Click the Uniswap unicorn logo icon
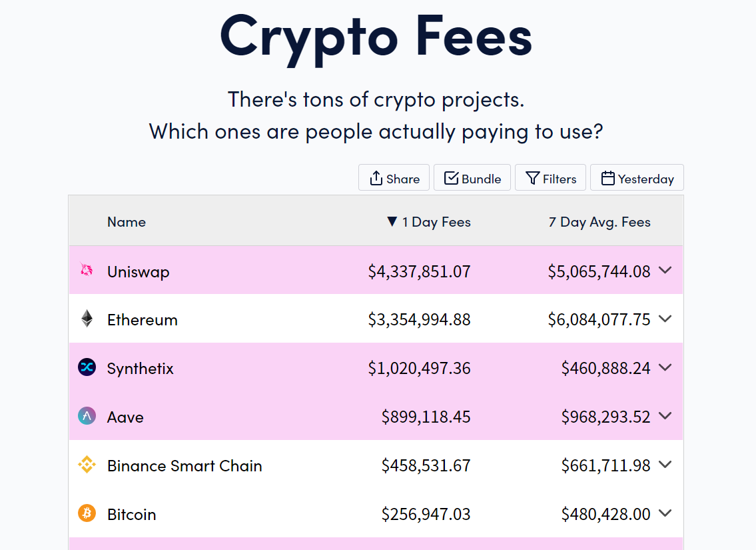This screenshot has height=550, width=756. (x=87, y=270)
